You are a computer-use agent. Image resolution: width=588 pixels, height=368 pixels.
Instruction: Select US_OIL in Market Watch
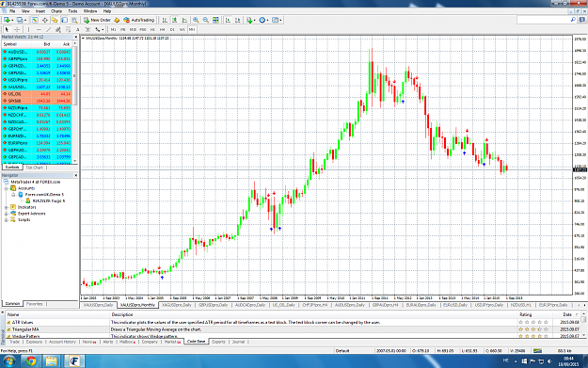click(x=37, y=94)
